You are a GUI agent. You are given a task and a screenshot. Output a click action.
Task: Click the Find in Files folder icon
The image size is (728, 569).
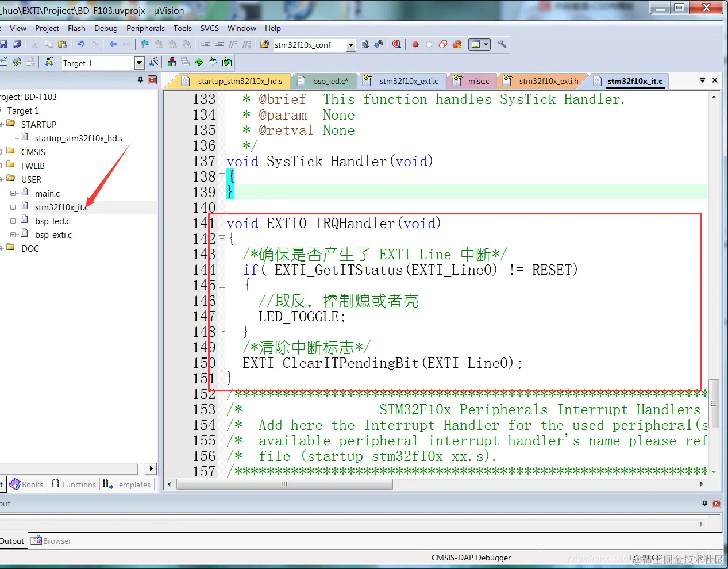pyautogui.click(x=265, y=44)
